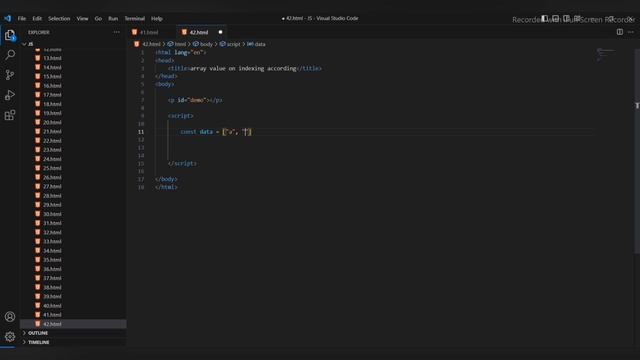
Task: Open the Customize Layout icon
Action: click(577, 18)
